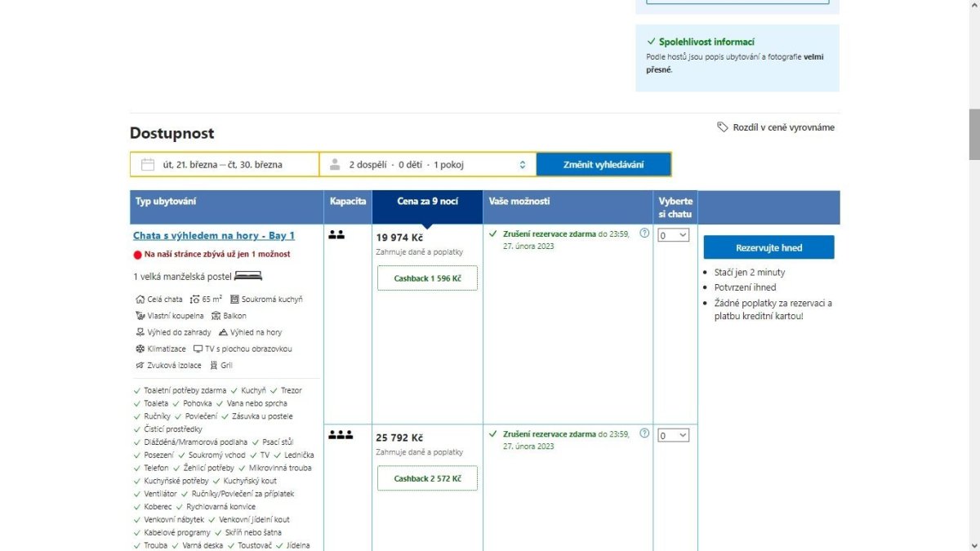Click help icon next to second free cancellation

pos(644,433)
